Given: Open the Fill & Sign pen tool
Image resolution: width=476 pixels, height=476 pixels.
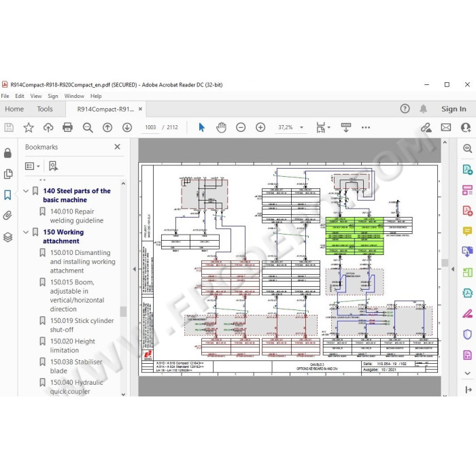Looking at the screenshot, I should [x=468, y=313].
